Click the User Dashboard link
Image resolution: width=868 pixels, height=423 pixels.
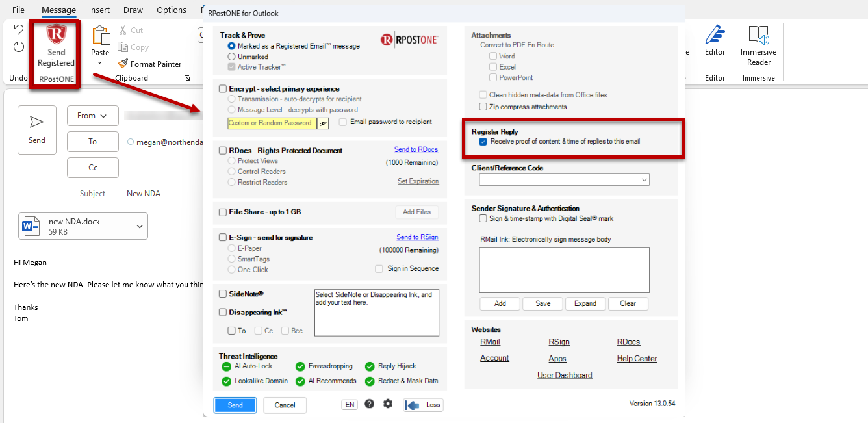[x=565, y=375]
